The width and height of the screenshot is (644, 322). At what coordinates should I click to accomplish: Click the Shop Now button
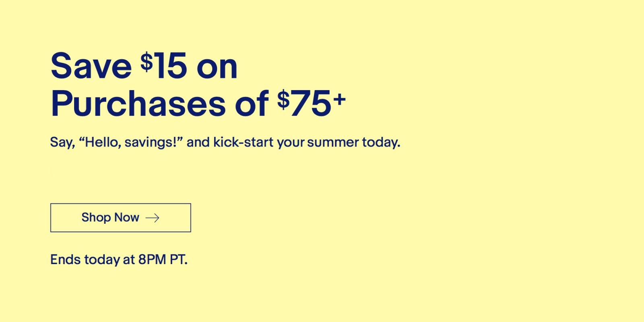pos(120,218)
